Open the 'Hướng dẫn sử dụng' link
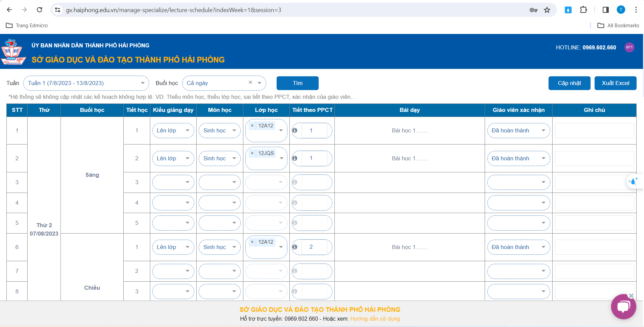The height and width of the screenshot is (327, 644). click(375, 319)
